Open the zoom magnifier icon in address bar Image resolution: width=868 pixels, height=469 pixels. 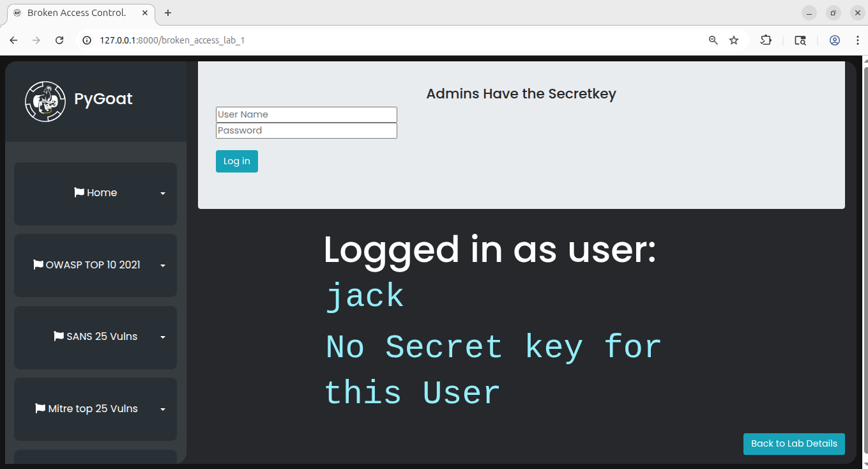[x=713, y=40]
